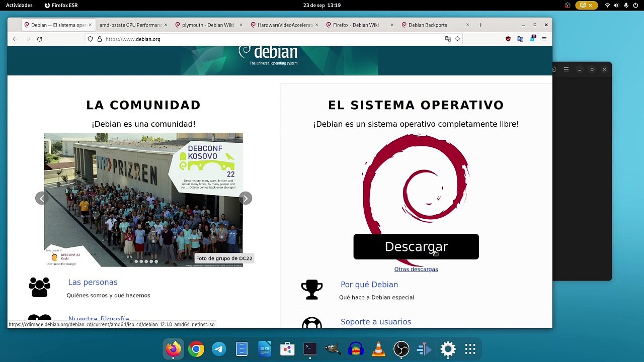Launch VLC media player from the dock
Viewport: 644px width, 362px height.
[379, 349]
